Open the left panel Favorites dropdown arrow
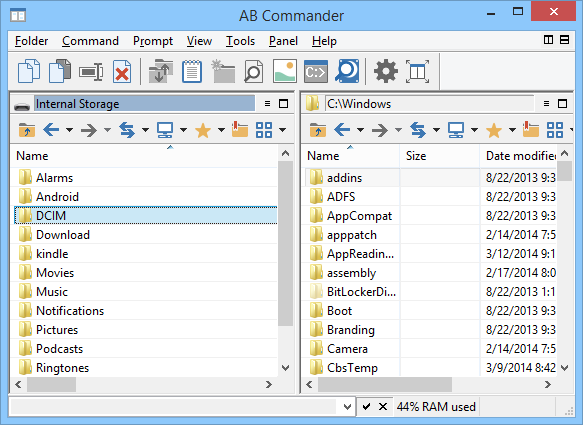The width and height of the screenshot is (583, 425). 221,130
